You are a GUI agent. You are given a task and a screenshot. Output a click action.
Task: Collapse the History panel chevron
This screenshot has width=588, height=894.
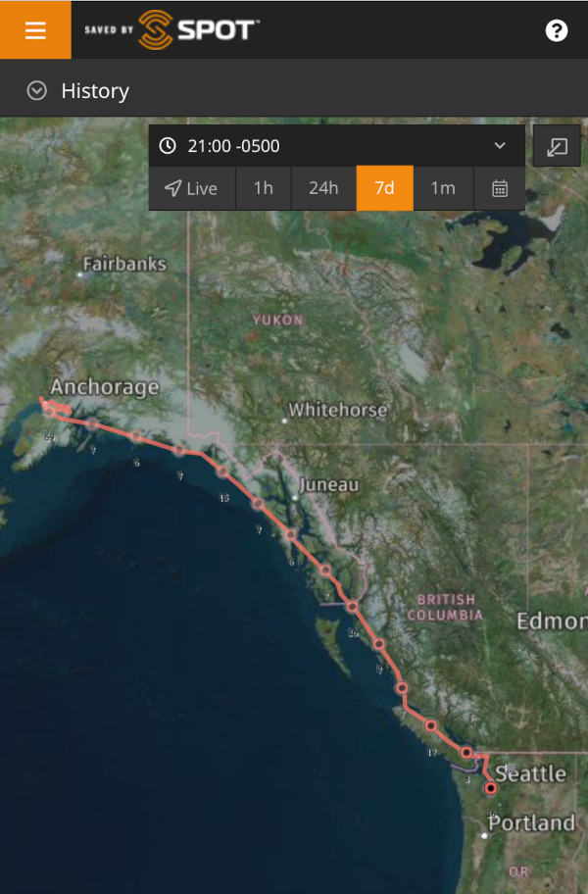click(x=37, y=90)
